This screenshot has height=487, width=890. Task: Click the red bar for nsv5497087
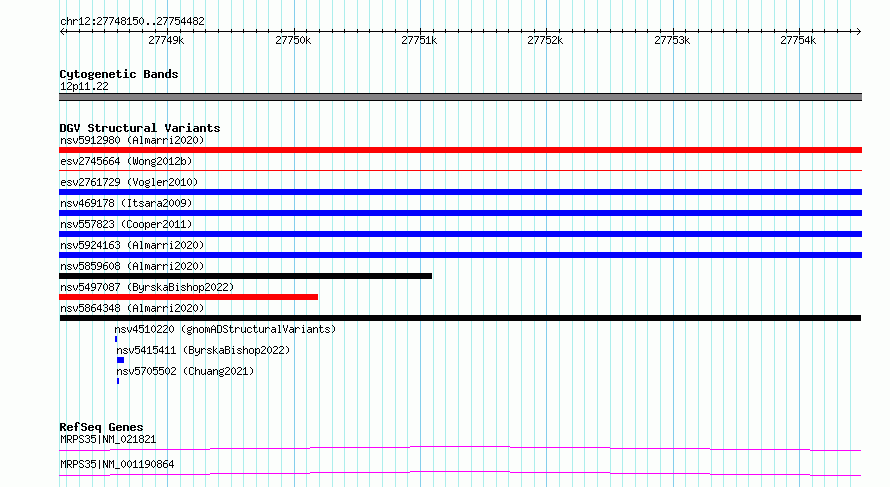[x=188, y=297]
